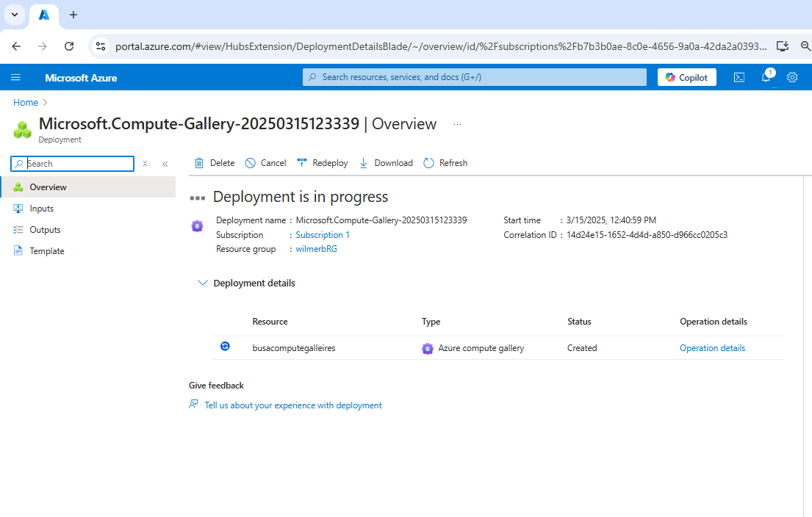Viewport: 812px width, 517px height.
Task: Click the Correlation ID value
Action: (647, 235)
